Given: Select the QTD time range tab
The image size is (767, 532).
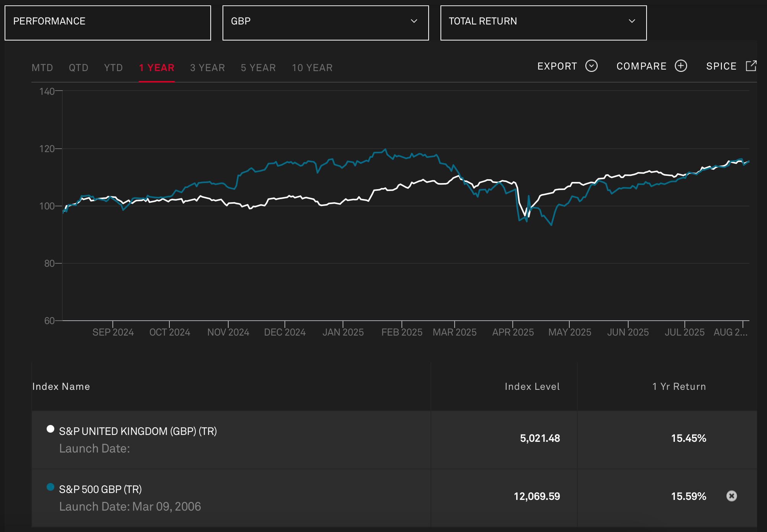Looking at the screenshot, I should point(78,68).
